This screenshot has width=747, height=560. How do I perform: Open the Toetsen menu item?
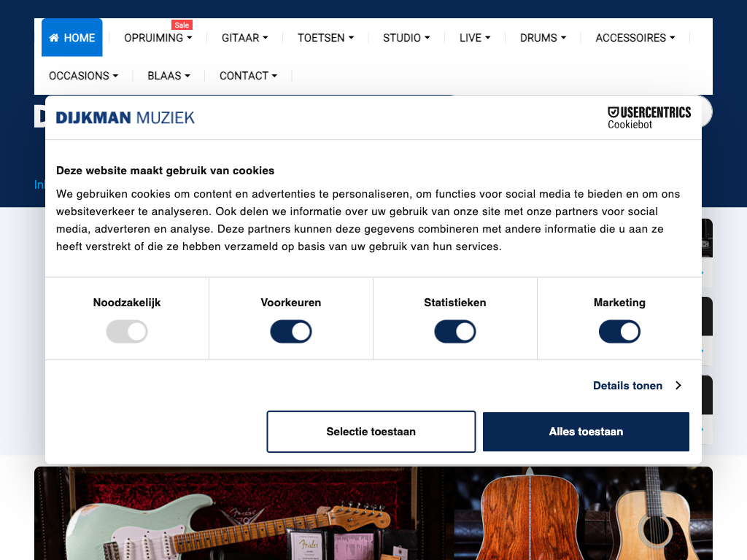pyautogui.click(x=326, y=38)
